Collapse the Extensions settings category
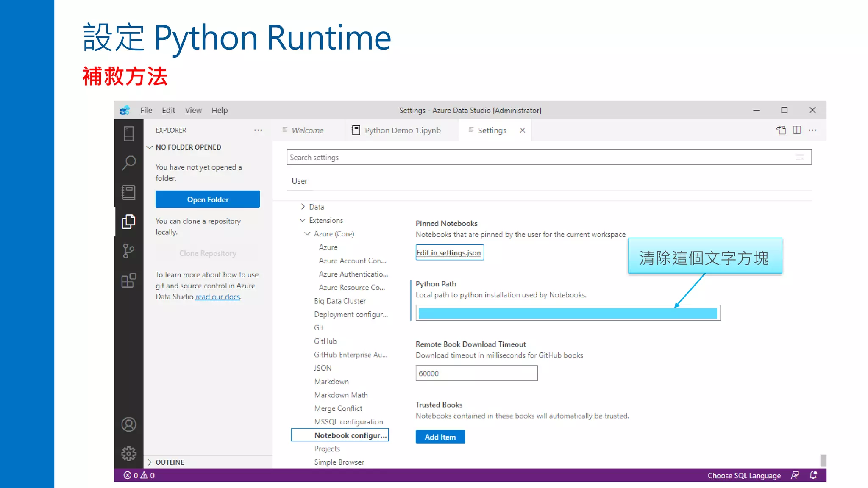868x488 pixels. point(302,220)
